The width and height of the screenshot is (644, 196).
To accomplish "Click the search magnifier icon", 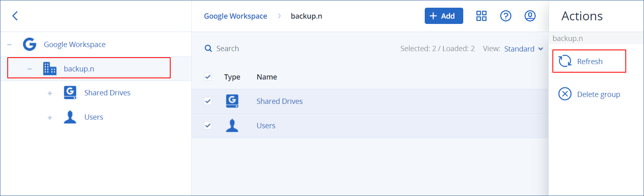I will coord(208,49).
